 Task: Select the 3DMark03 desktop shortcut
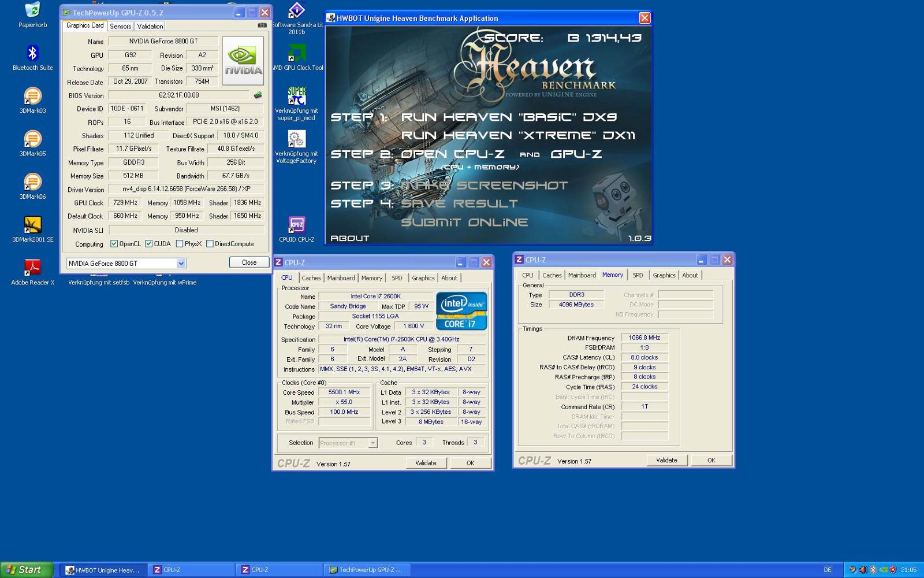point(33,96)
